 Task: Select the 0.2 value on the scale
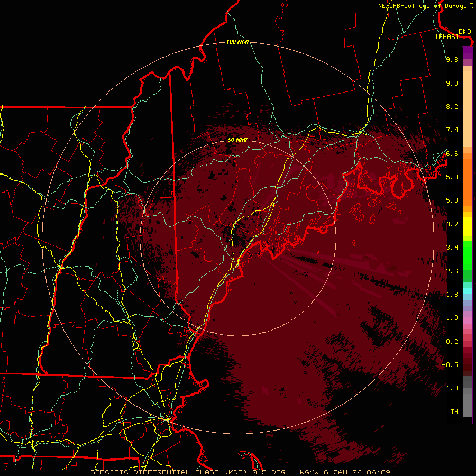tap(452, 342)
